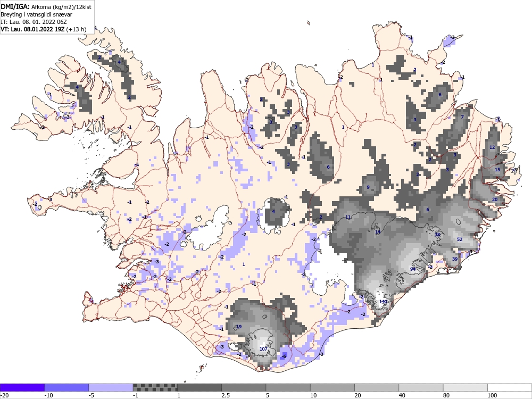Select the white above-100 legend swatch

point(510,387)
